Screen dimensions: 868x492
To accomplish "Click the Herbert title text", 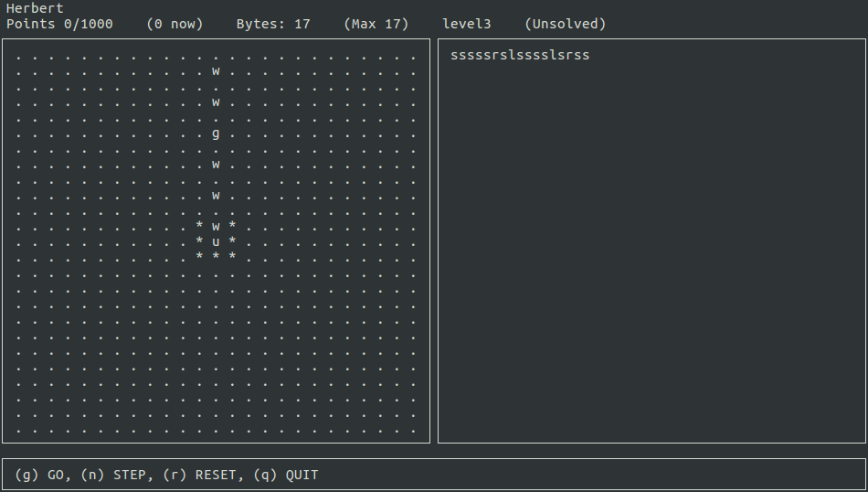I will coord(35,8).
